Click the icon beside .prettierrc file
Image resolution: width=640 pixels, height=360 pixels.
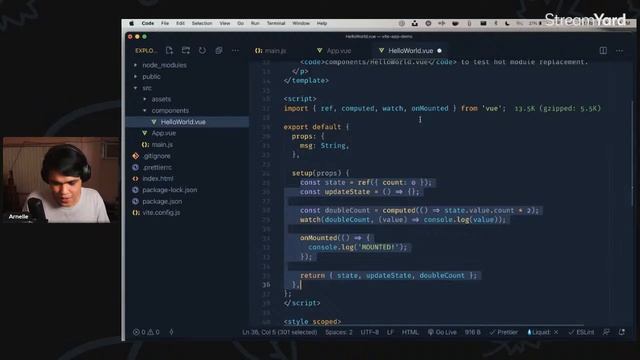[136, 167]
